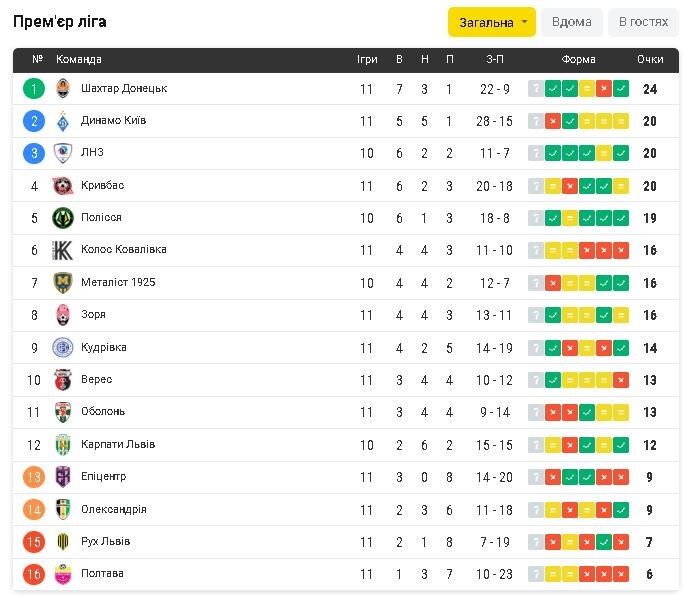This screenshot has height=606, width=686.
Task: Open the Верес team link
Action: point(96,380)
